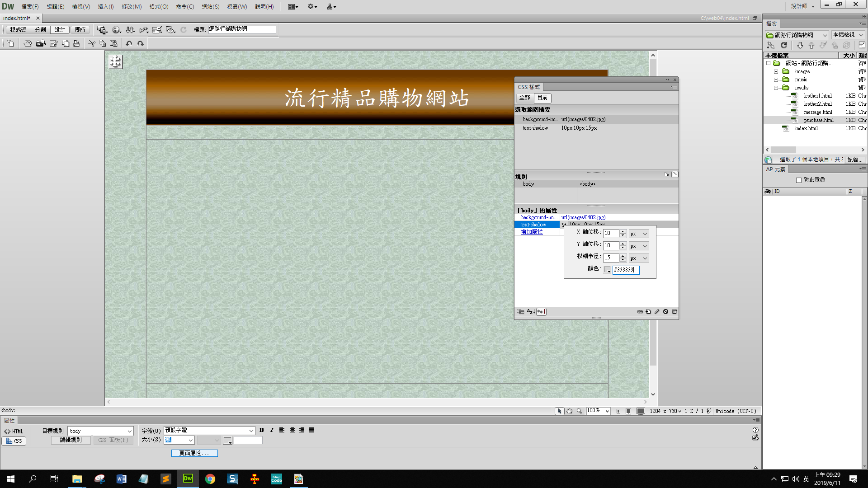Viewport: 868px width, 488px height.
Task: Click Edit Rule pencil icon
Action: 657,312
